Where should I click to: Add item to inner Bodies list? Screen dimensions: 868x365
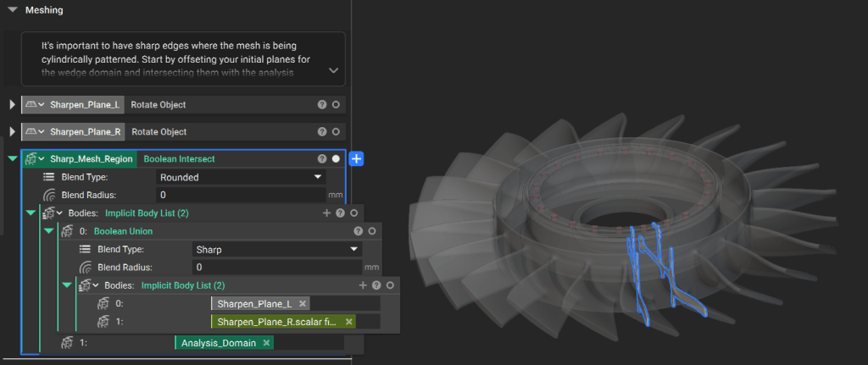click(363, 286)
